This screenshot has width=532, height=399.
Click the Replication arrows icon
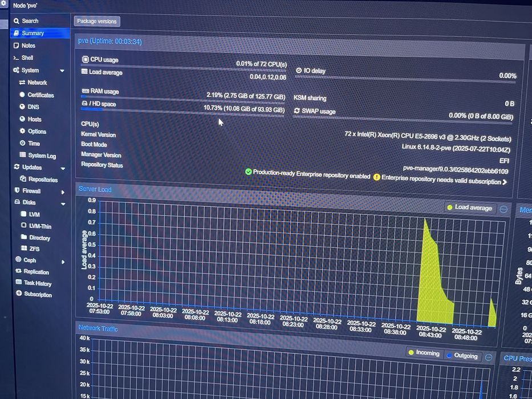(18, 271)
